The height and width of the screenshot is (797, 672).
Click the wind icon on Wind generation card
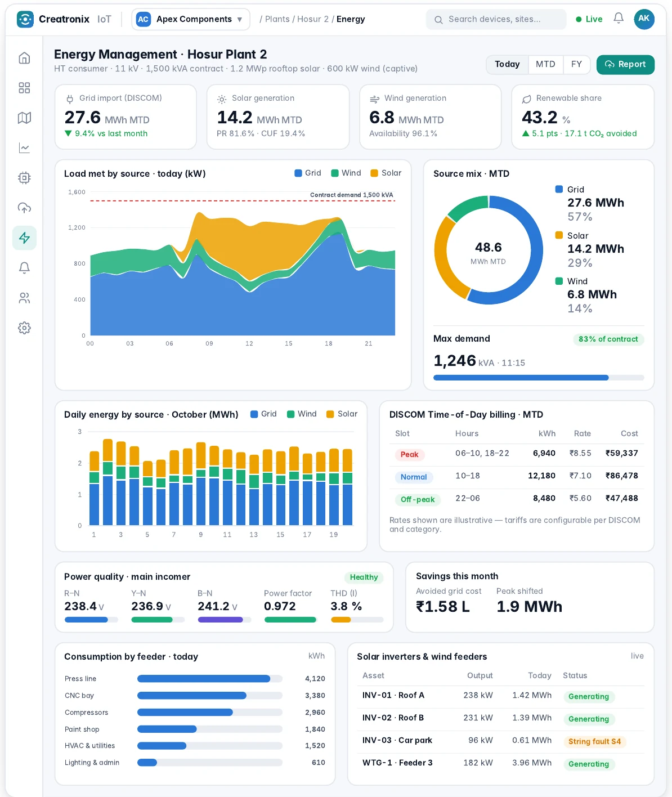374,99
